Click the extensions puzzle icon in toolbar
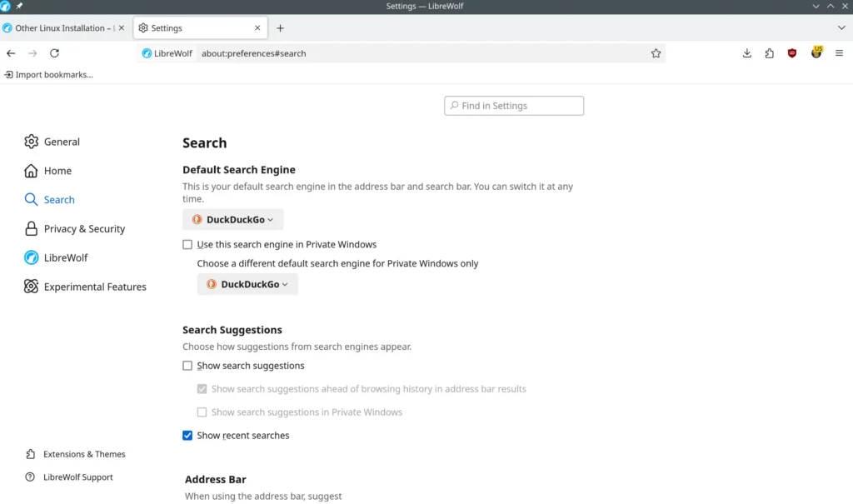This screenshot has height=504, width=853. 769,52
